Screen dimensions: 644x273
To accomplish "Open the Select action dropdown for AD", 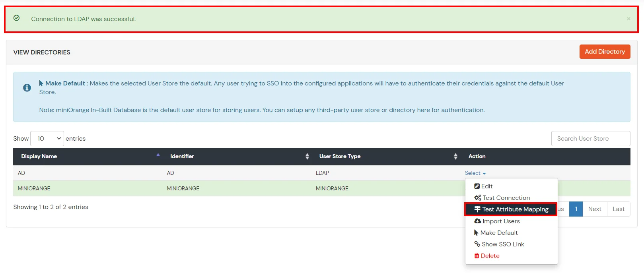I will pos(475,173).
